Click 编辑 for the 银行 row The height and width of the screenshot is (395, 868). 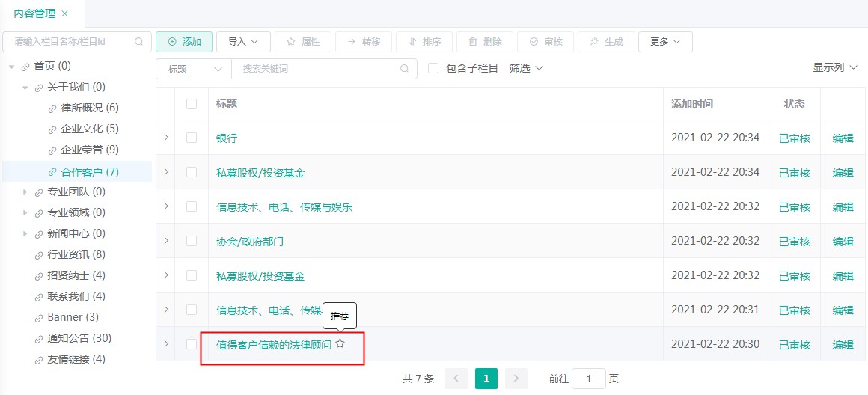843,138
